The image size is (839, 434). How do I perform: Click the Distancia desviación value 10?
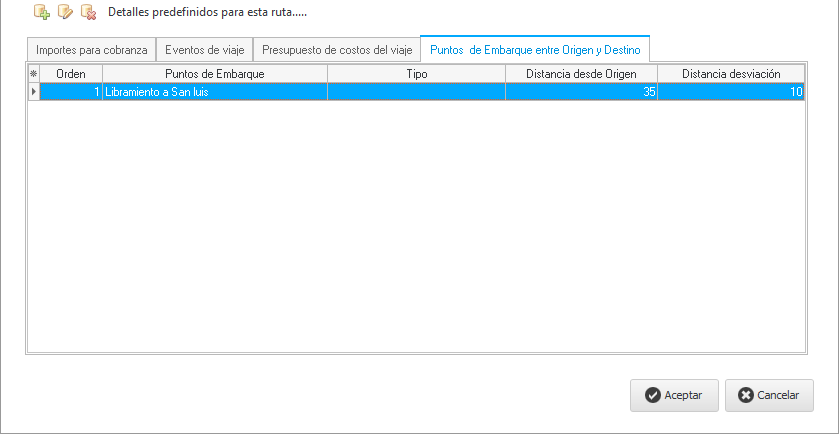(731, 92)
